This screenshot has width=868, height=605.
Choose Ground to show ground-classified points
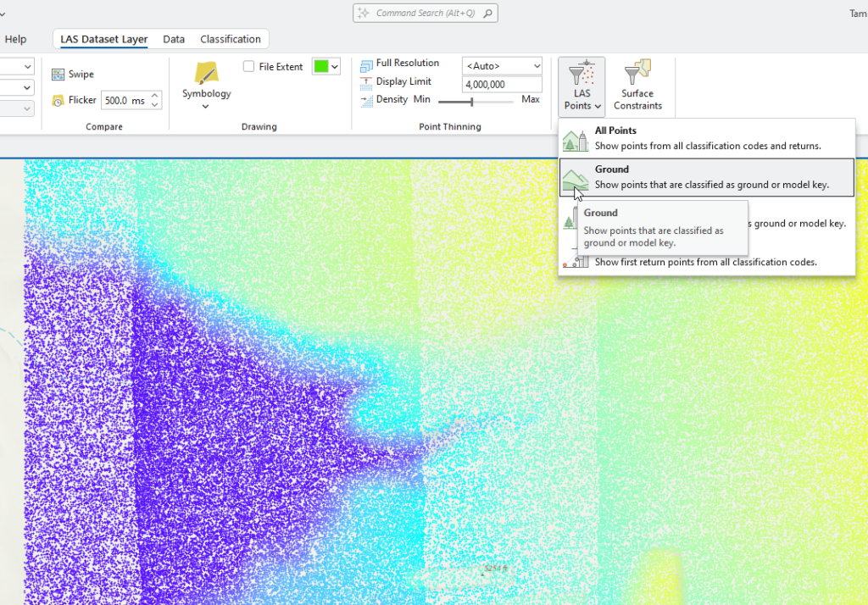tap(704, 175)
